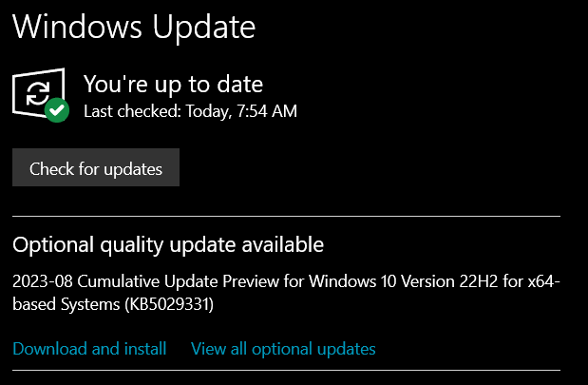Screen dimensions: 588x385
Task: Click the divider line beneath the update links
Action: tap(286, 370)
